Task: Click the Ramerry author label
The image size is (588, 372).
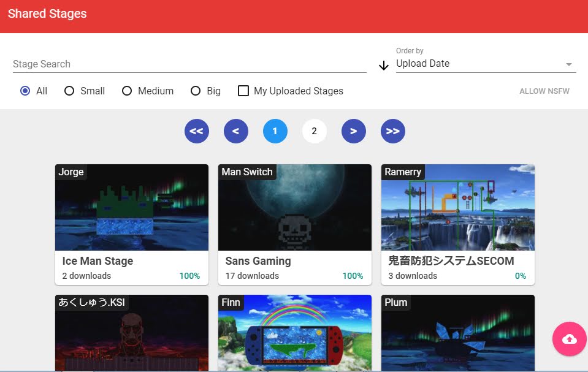Action: (403, 172)
